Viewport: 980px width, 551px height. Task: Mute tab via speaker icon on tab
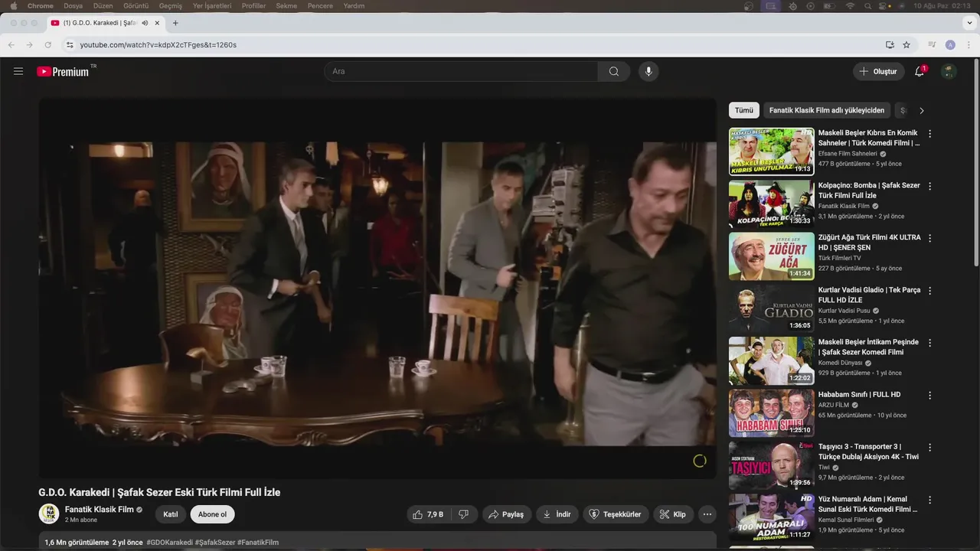145,23
